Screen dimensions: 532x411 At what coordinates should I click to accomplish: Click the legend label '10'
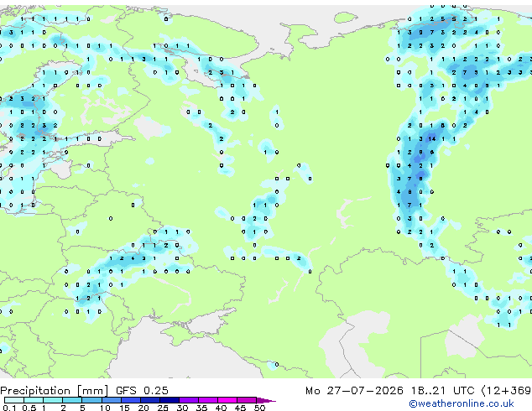click(105, 408)
